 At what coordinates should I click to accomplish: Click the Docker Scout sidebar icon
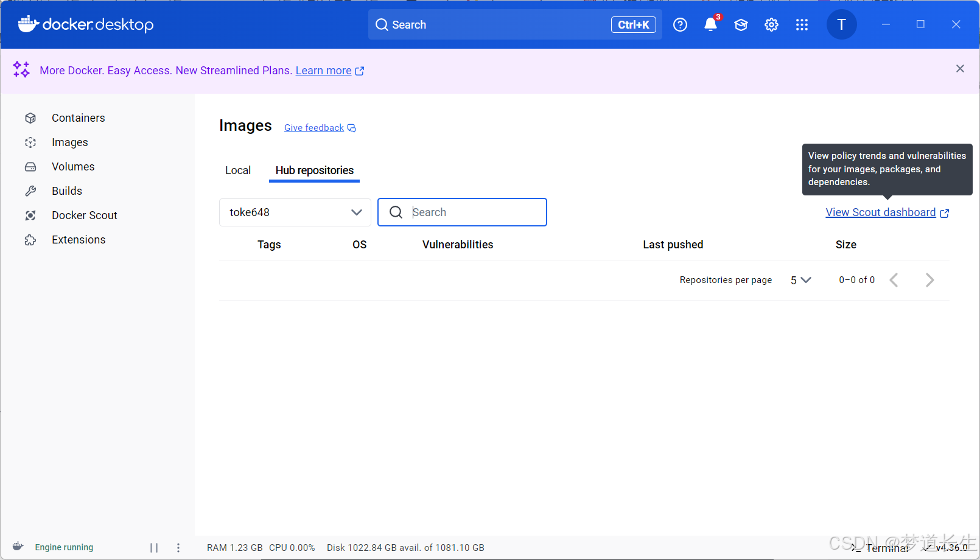[30, 215]
